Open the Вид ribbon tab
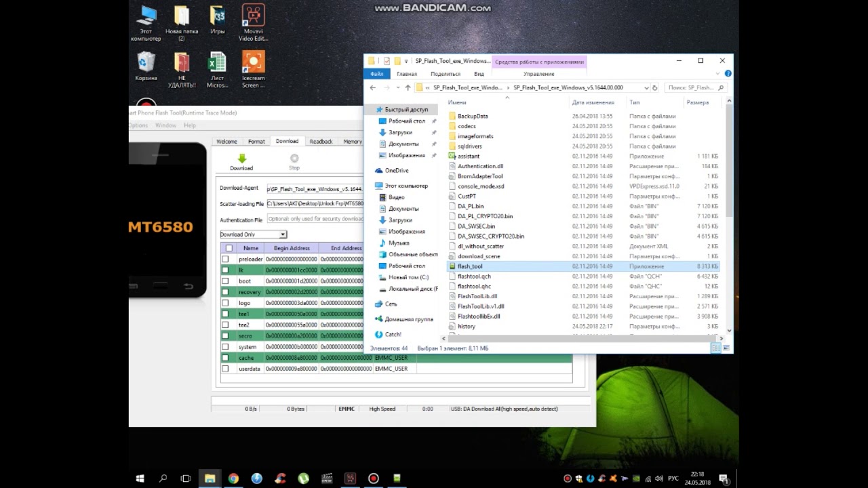This screenshot has height=488, width=868. pyautogui.click(x=479, y=74)
